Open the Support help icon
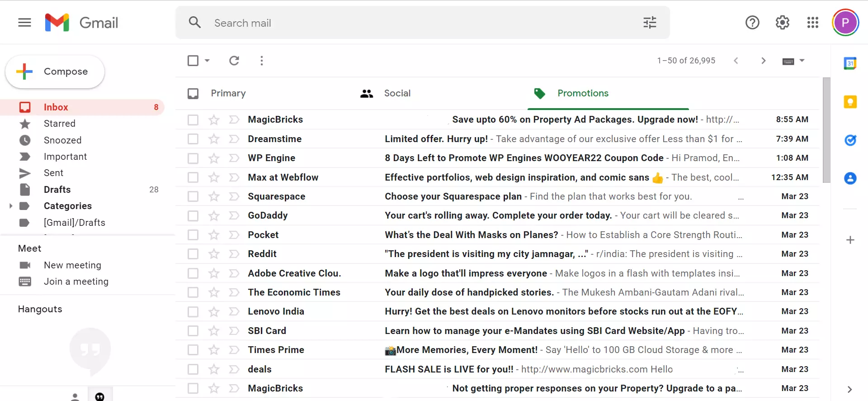 (752, 23)
